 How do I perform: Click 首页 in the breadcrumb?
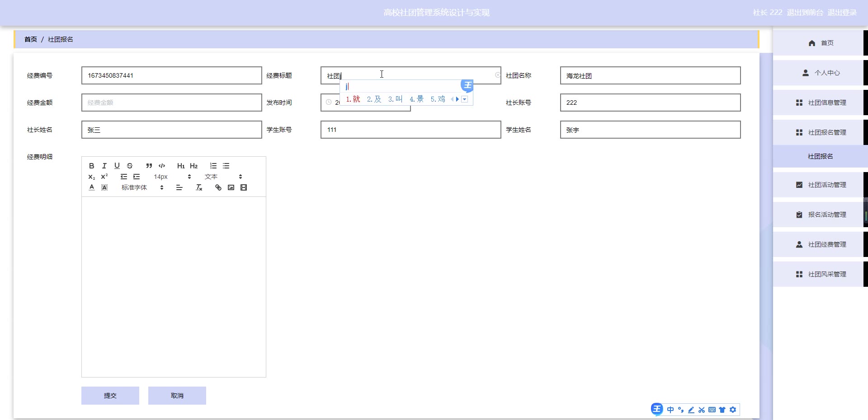click(31, 39)
